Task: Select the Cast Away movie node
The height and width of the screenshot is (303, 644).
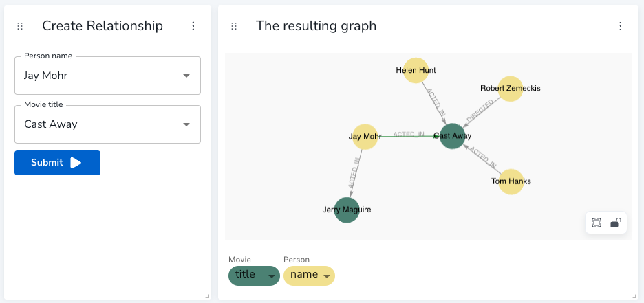Action: (453, 136)
